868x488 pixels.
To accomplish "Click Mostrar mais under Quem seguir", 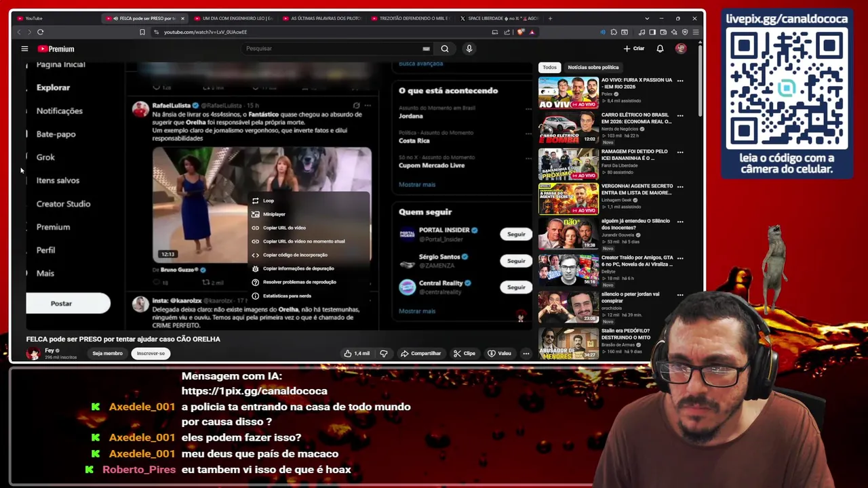I will [417, 311].
